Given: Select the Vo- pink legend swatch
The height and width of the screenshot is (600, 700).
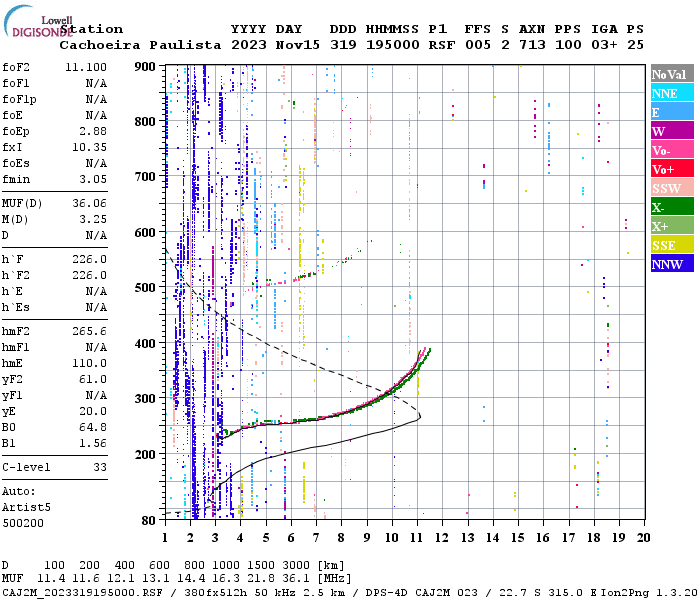Looking at the screenshot, I should tap(672, 150).
